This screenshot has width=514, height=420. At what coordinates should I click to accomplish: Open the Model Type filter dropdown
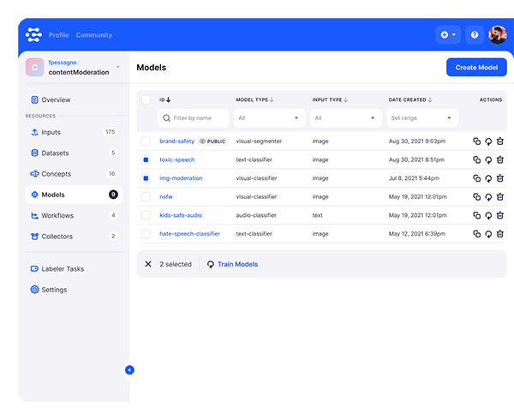[x=269, y=118]
